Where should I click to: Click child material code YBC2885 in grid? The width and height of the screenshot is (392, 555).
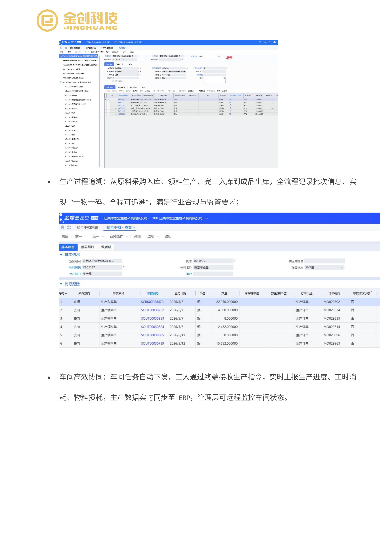(121, 114)
